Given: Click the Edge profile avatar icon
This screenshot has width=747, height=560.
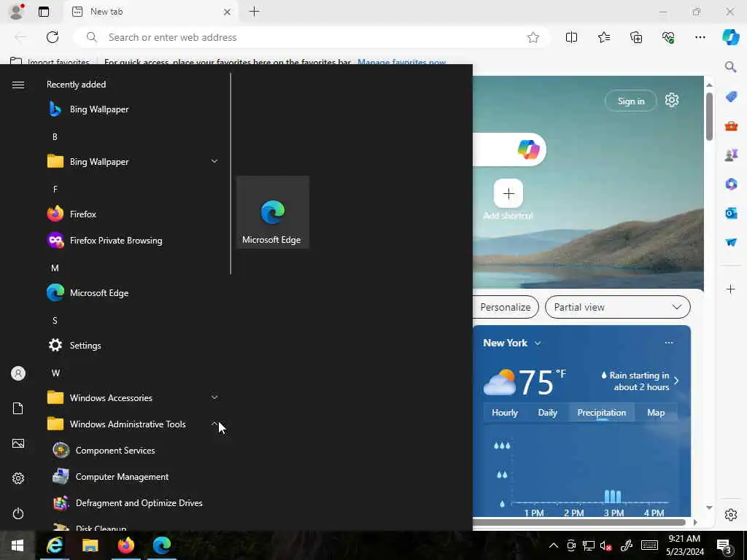Looking at the screenshot, I should (x=16, y=12).
